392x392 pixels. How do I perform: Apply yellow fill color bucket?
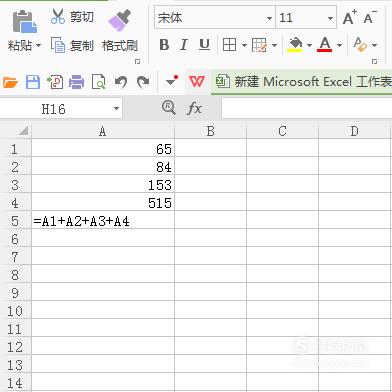(x=294, y=45)
